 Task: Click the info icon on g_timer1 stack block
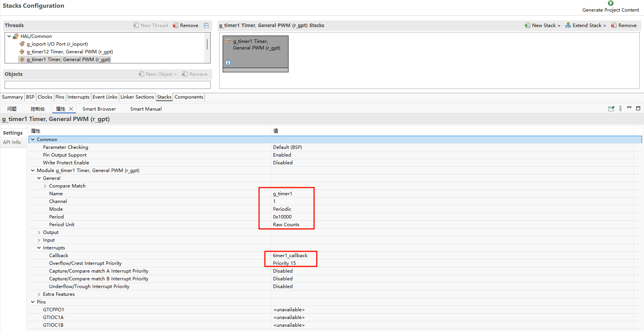(228, 63)
